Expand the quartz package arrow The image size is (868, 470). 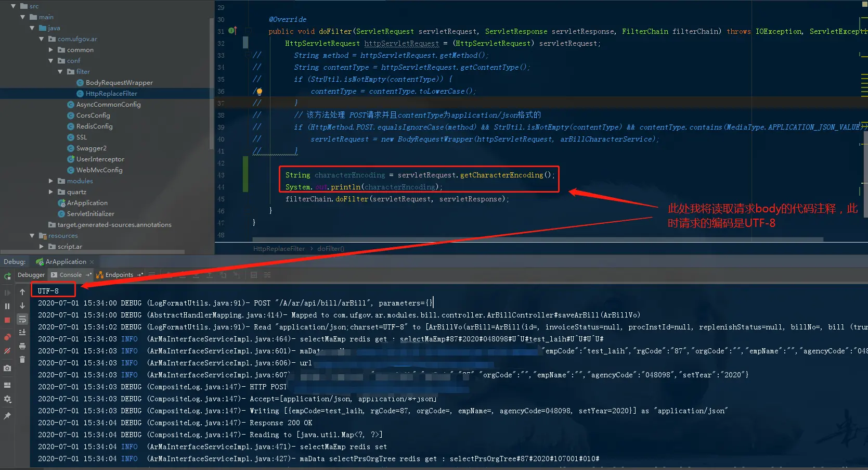pyautogui.click(x=51, y=192)
